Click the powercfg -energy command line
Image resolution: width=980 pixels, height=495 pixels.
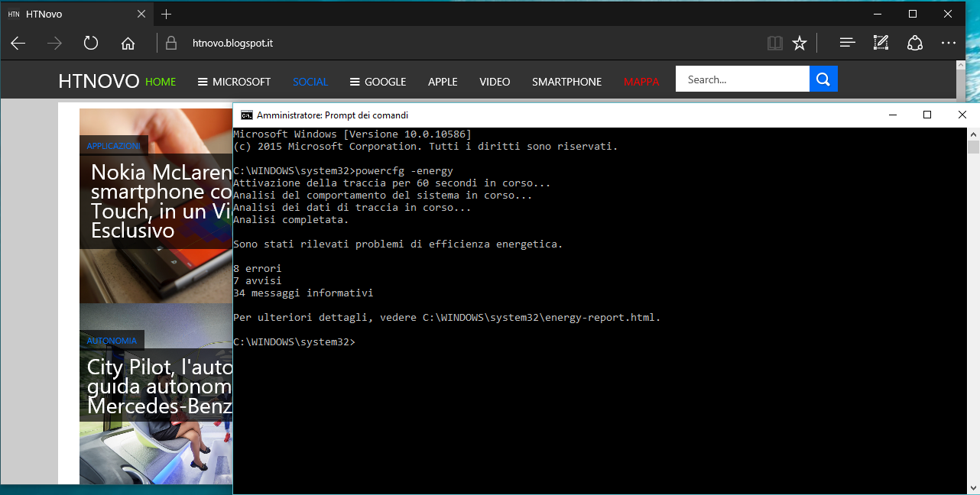tap(343, 171)
